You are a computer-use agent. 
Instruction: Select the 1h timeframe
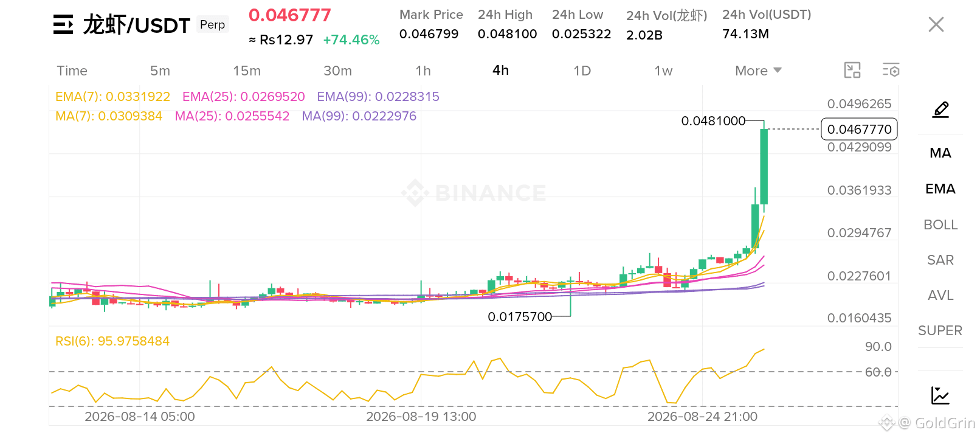point(423,71)
